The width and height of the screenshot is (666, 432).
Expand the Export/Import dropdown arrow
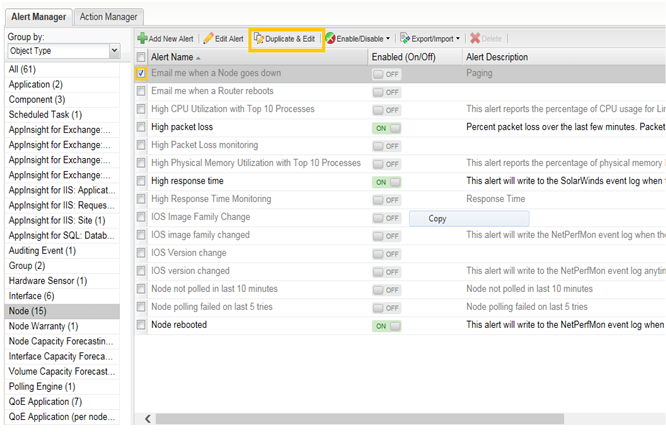pos(458,39)
